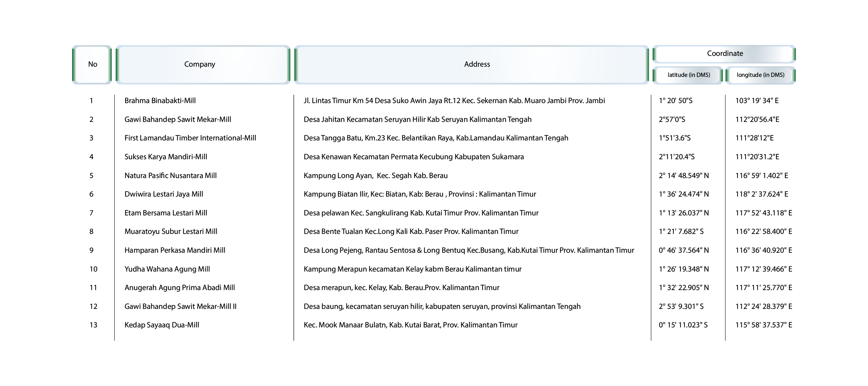Select Gawi Bahandep Sawit Mekar-Mill II row
The width and height of the screenshot is (868, 386).
click(180, 306)
